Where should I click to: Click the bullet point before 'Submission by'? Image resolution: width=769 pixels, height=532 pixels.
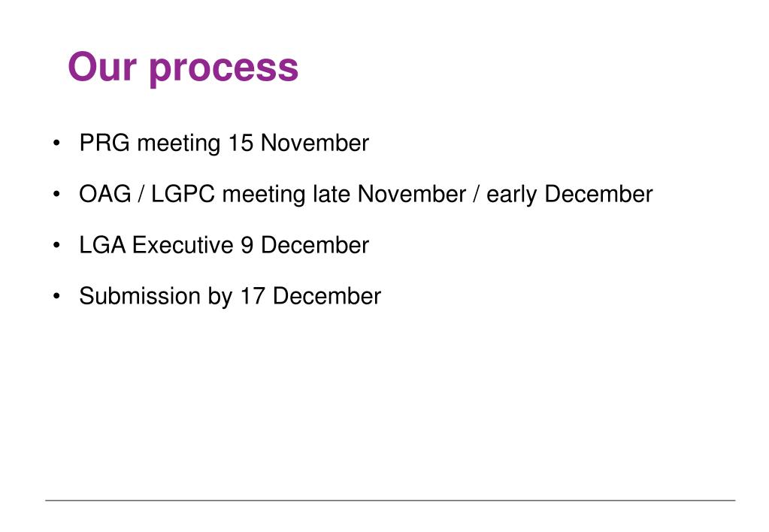pyautogui.click(x=56, y=296)
